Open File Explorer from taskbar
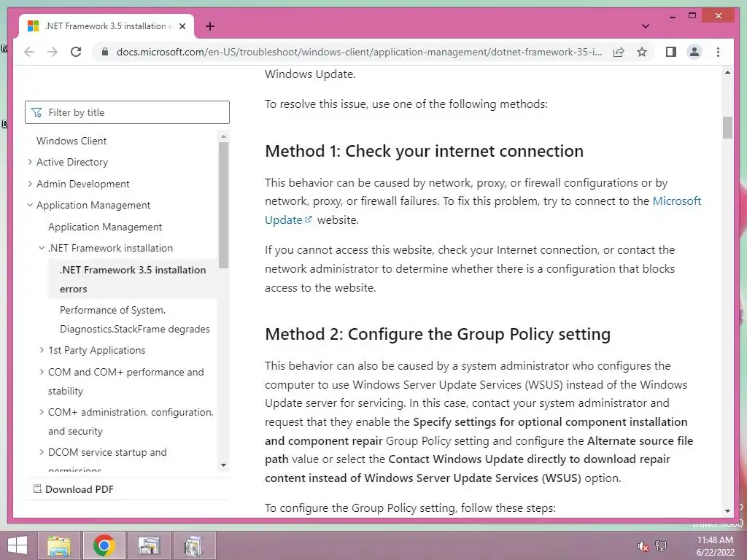The image size is (747, 560). point(59,545)
